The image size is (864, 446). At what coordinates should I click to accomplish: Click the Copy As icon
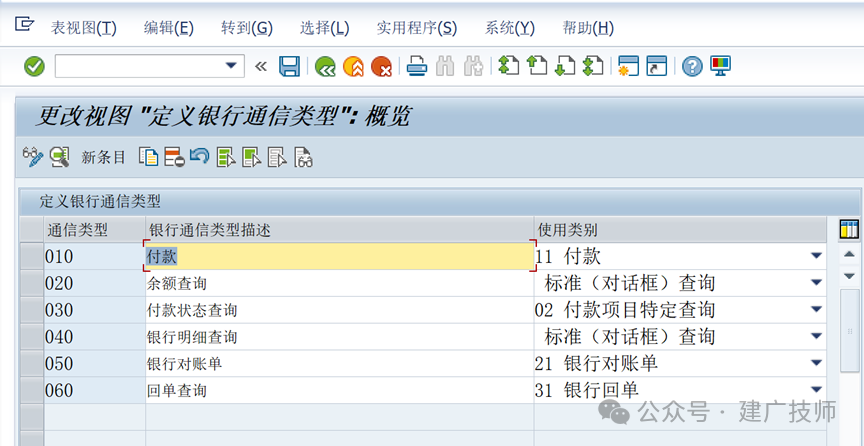coord(148,158)
